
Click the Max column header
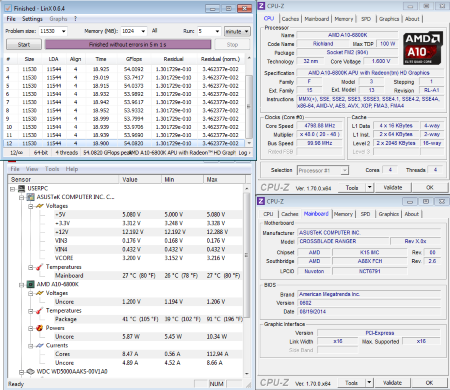click(x=224, y=179)
